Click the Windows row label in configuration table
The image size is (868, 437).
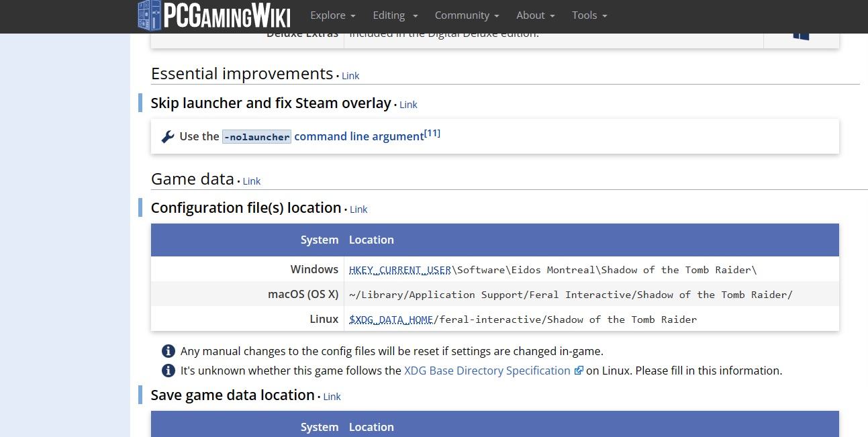point(314,269)
